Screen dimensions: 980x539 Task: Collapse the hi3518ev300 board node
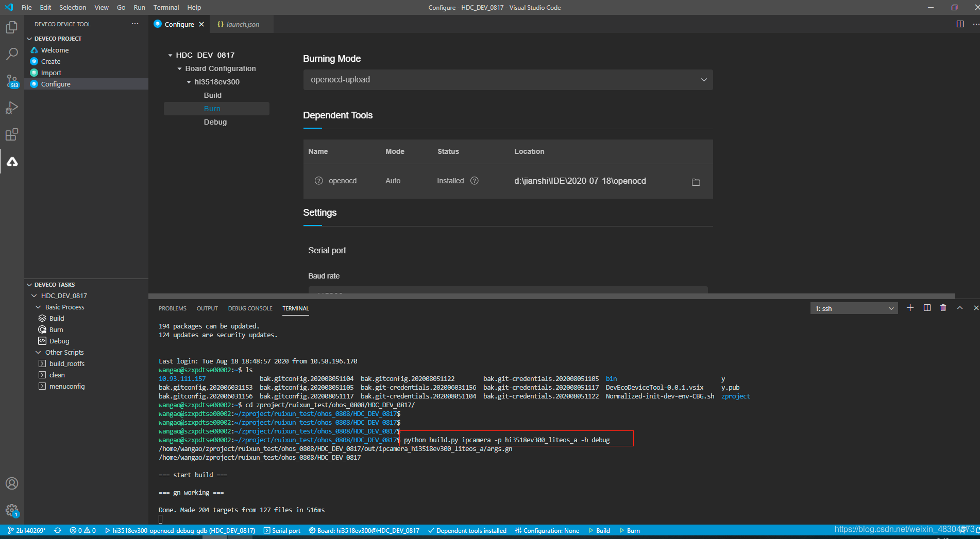189,82
